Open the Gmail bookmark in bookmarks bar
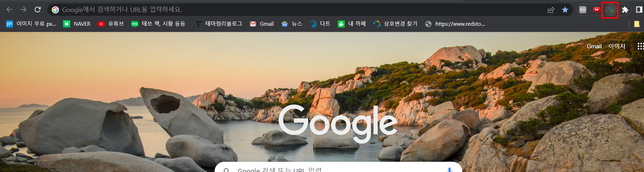This screenshot has height=172, width=644. point(262,24)
